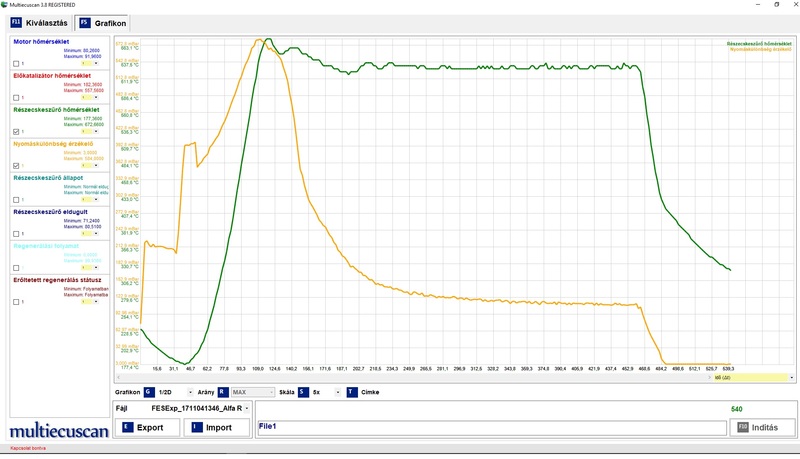Click the F10 icon on Indítás button
The height and width of the screenshot is (459, 800).
[742, 427]
